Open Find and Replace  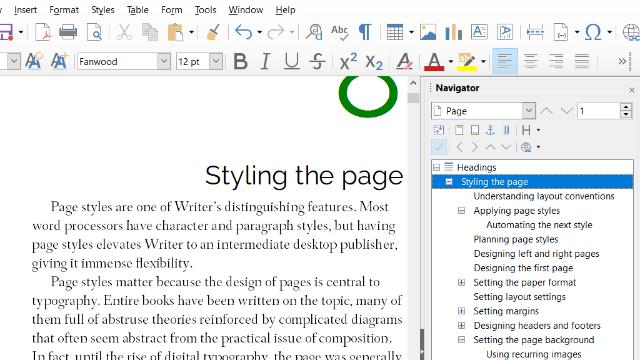(x=314, y=32)
